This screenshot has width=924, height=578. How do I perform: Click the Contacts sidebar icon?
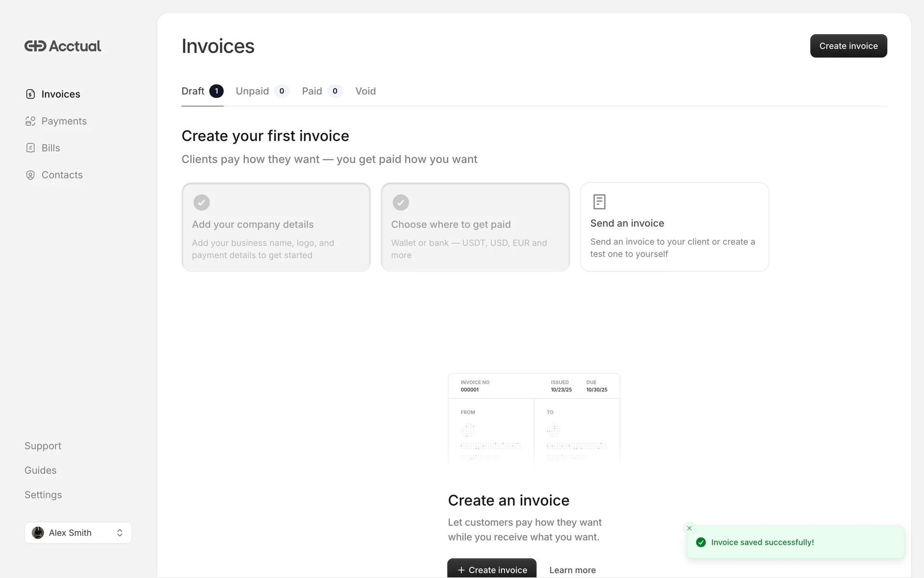tap(30, 175)
